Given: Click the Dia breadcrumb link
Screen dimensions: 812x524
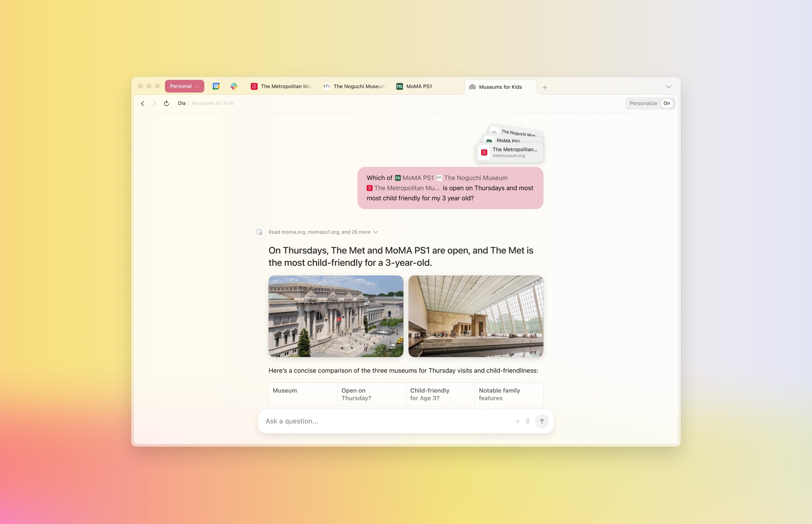Looking at the screenshot, I should coord(182,103).
